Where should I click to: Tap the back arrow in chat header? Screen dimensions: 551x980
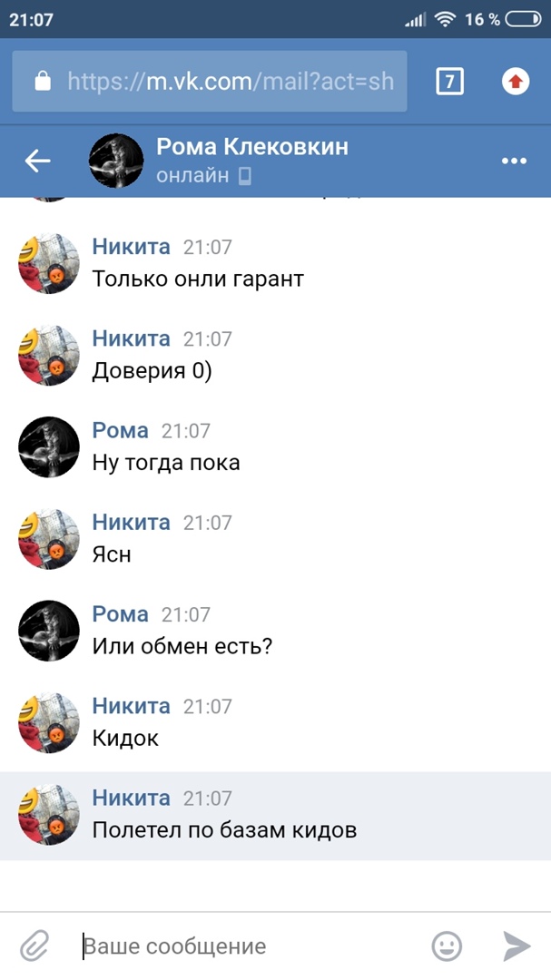click(x=37, y=162)
